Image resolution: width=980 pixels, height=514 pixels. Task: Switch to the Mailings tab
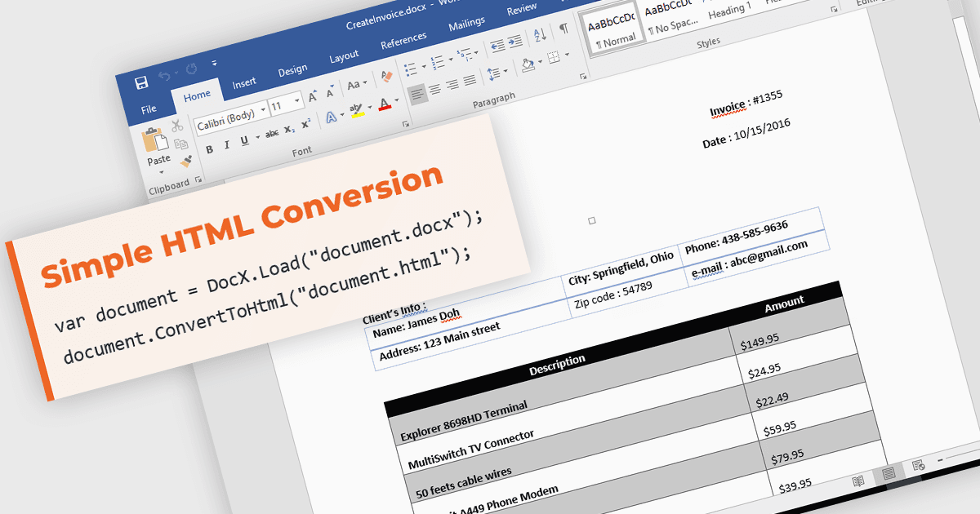tap(466, 24)
